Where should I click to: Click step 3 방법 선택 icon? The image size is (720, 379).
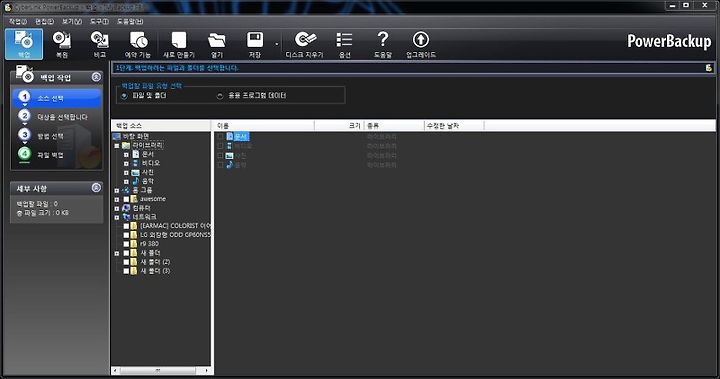pyautogui.click(x=24, y=135)
